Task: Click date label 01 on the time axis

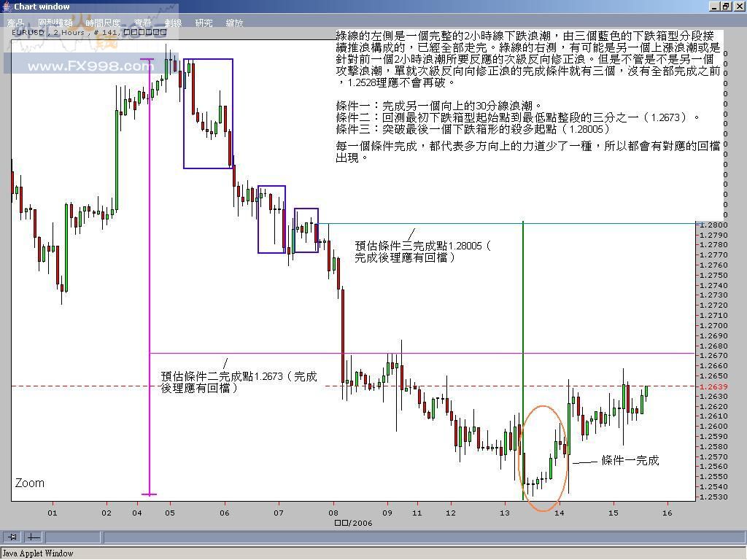Action: [53, 513]
